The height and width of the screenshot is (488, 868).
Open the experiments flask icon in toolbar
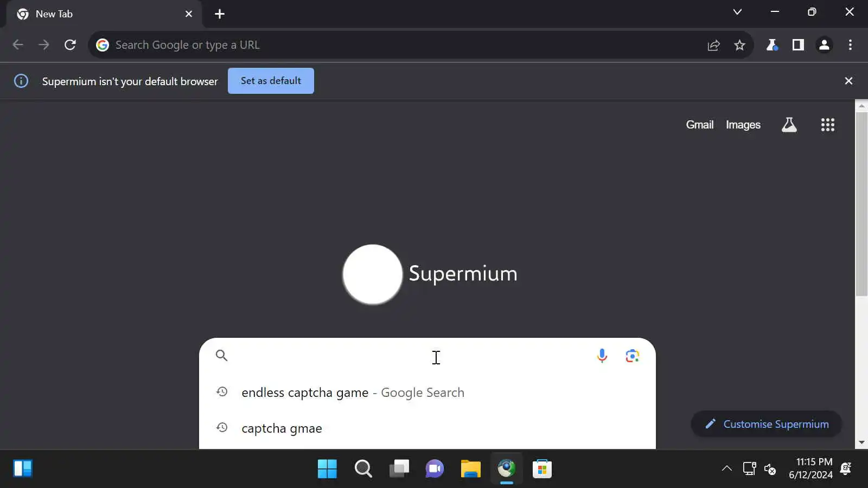click(x=771, y=45)
